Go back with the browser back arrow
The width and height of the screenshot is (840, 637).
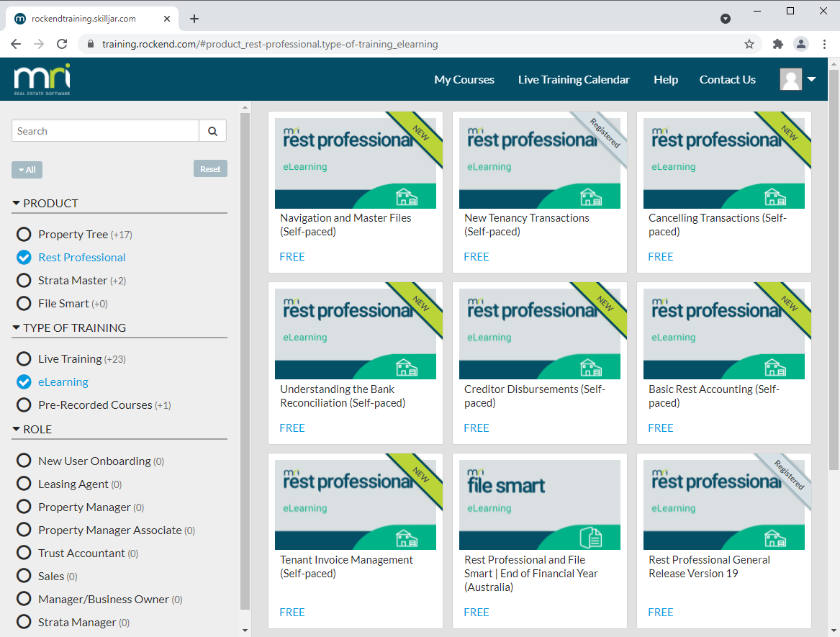click(16, 44)
